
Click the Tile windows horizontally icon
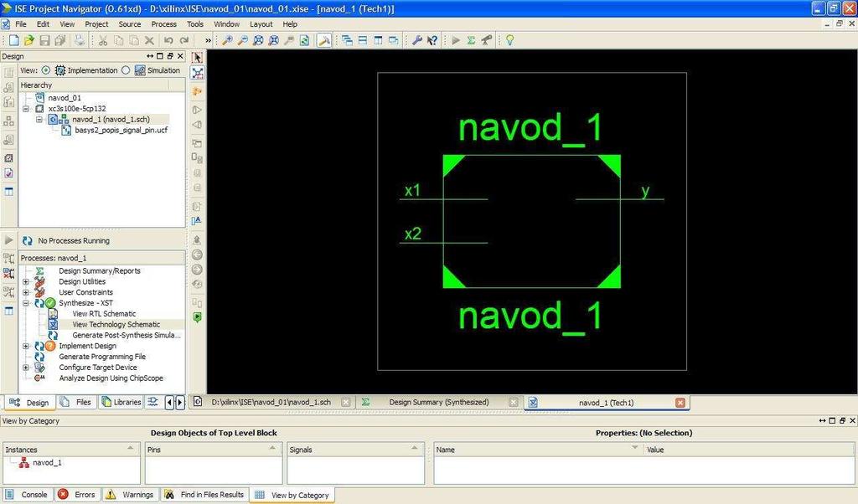tap(362, 40)
